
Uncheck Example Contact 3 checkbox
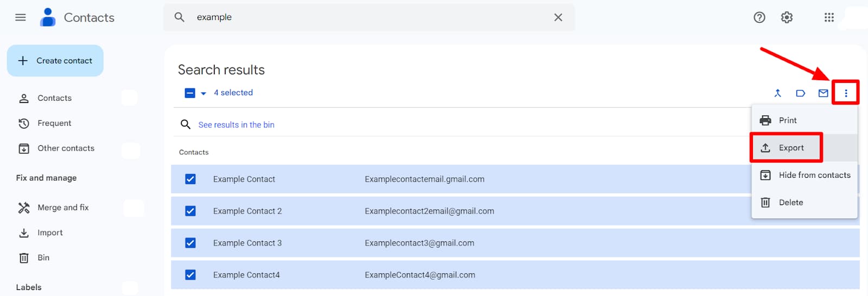point(190,243)
